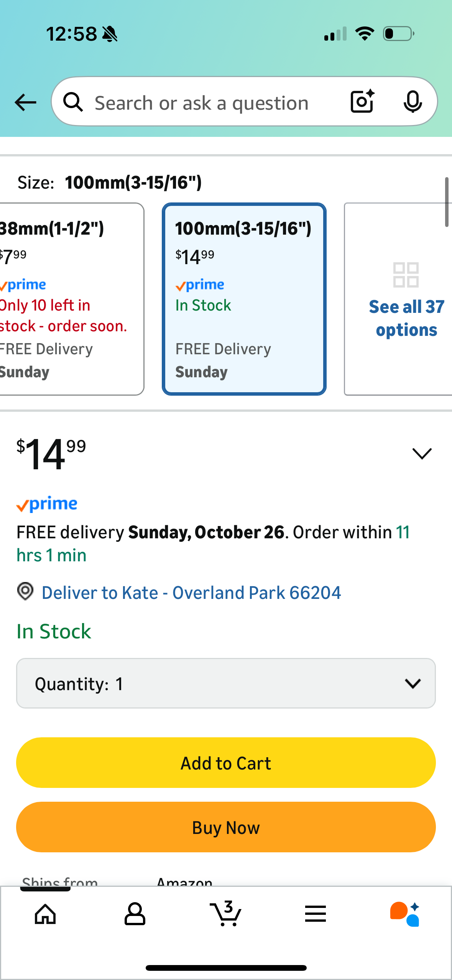
Task: Expand the $14.99 price details chevron
Action: click(422, 454)
